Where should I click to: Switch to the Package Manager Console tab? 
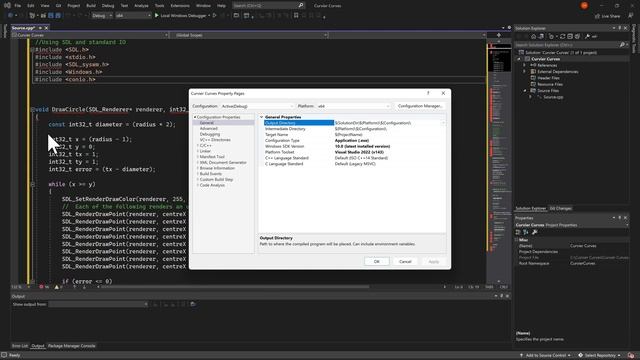click(x=71, y=346)
